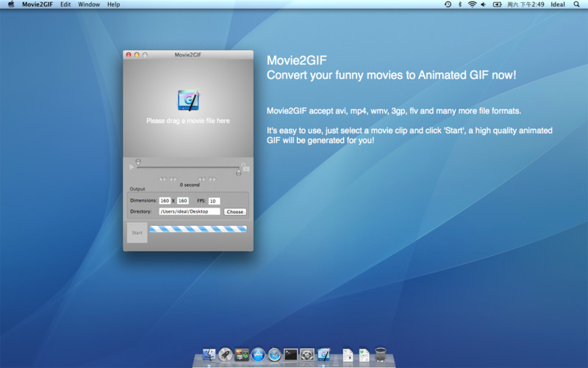
Task: Open the Apple menu
Action: (11, 4)
